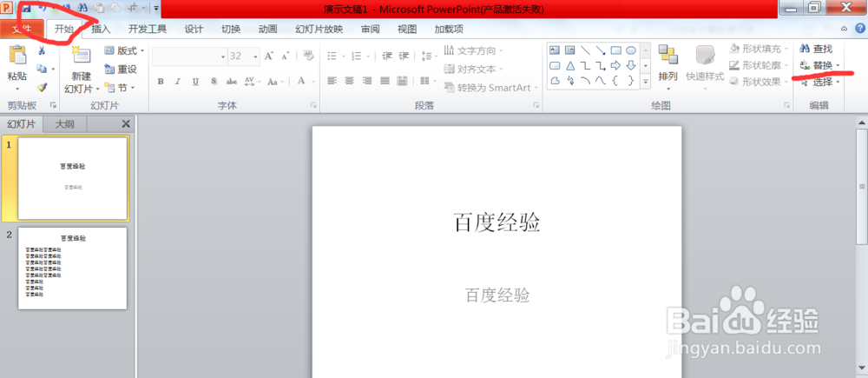Image resolution: width=868 pixels, height=378 pixels.
Task: Select the rectangle shape
Action: click(x=615, y=50)
